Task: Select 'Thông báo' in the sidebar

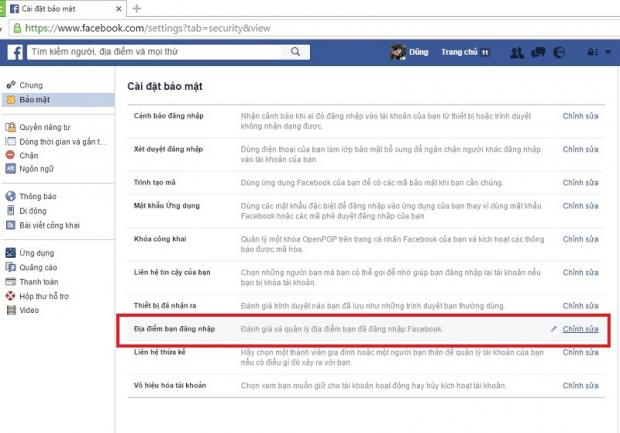Action: 40,197
